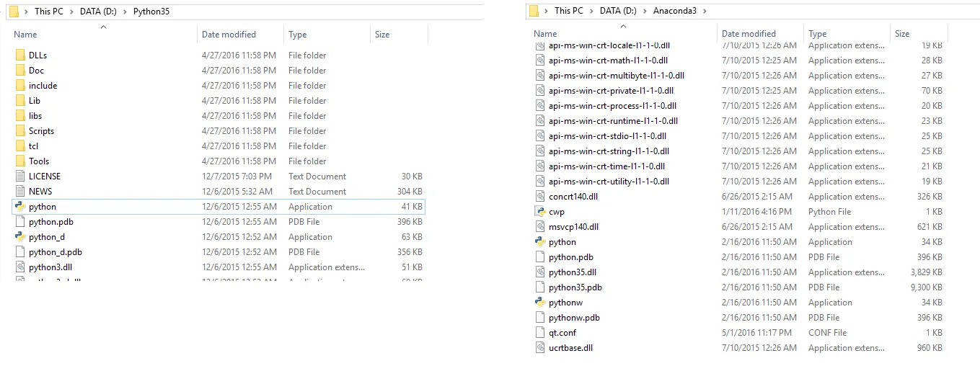This screenshot has height=384, width=980.
Task: Click 12/7/2015 7:03 PM date of LICENSE
Action: (237, 177)
